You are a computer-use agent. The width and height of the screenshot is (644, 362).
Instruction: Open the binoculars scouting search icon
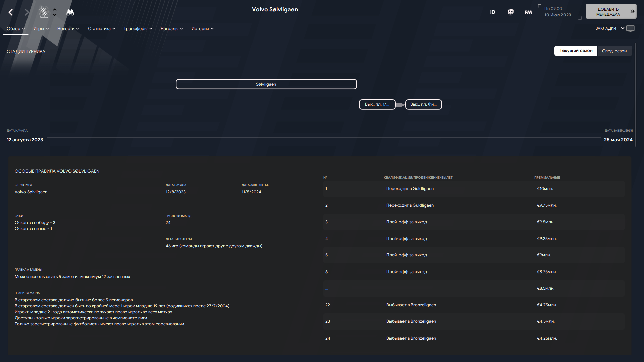pos(70,12)
